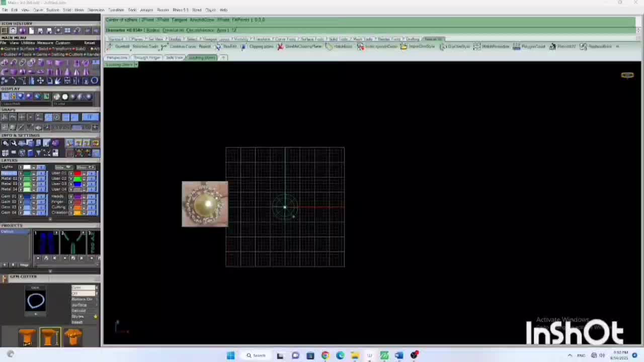Click the red User 01 color swatch
This screenshot has height=362, width=644.
coord(77,173)
